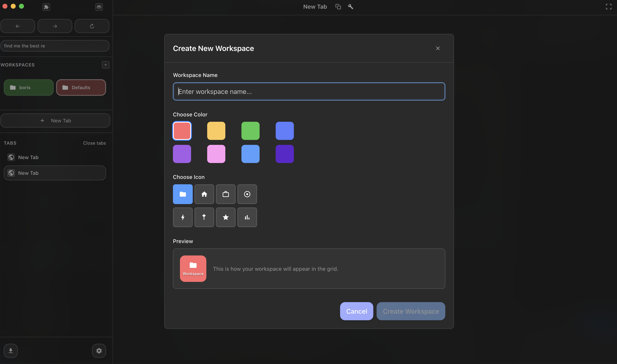Pick the lightning bolt workspace icon
The height and width of the screenshot is (364, 617).
[x=182, y=217]
